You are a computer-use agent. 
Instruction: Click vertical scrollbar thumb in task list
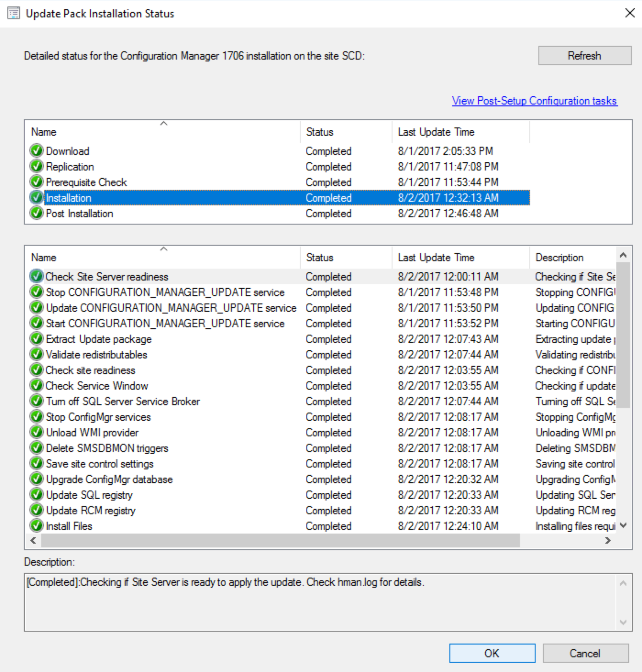click(623, 335)
